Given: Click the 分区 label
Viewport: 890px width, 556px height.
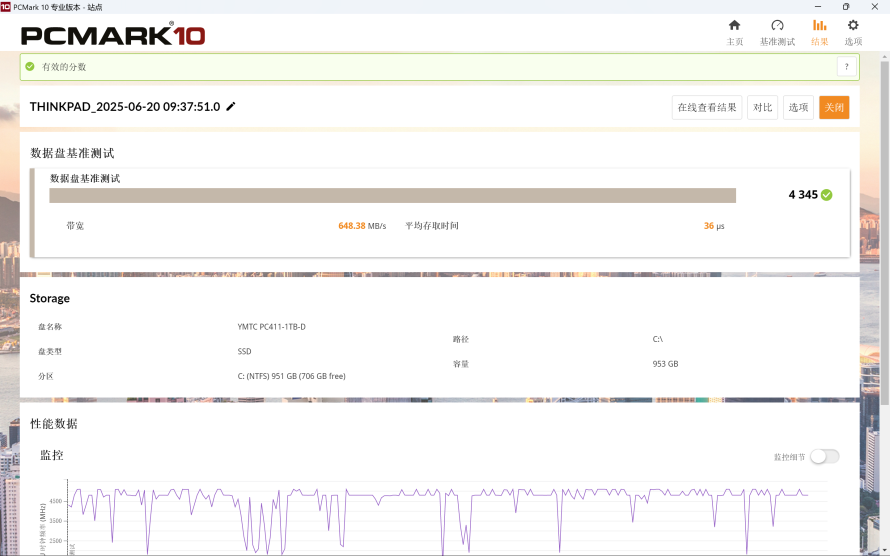Looking at the screenshot, I should point(45,377).
